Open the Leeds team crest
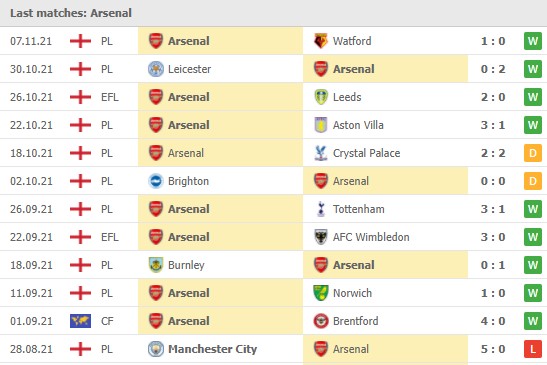Image resolution: width=547 pixels, height=365 pixels. click(x=321, y=97)
